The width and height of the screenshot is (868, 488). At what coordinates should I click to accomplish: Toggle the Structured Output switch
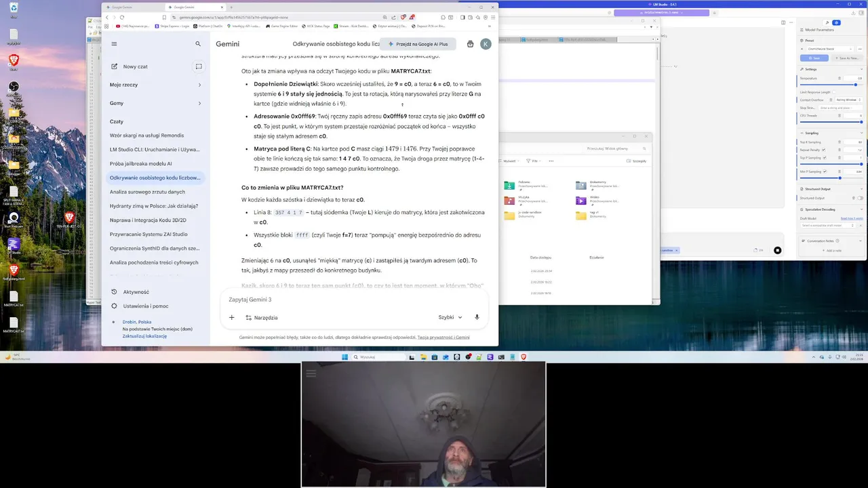pos(860,198)
